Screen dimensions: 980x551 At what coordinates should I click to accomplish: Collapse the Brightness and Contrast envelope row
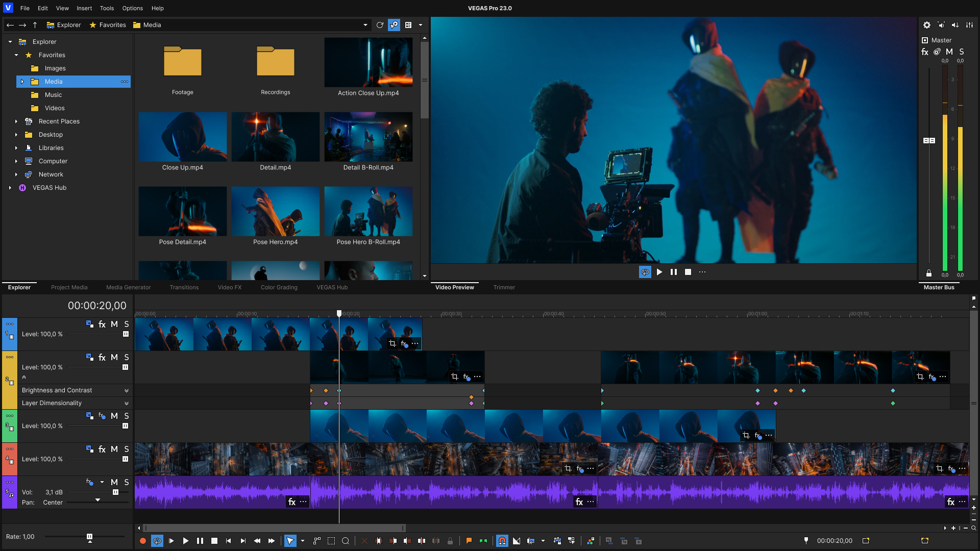[x=127, y=390]
